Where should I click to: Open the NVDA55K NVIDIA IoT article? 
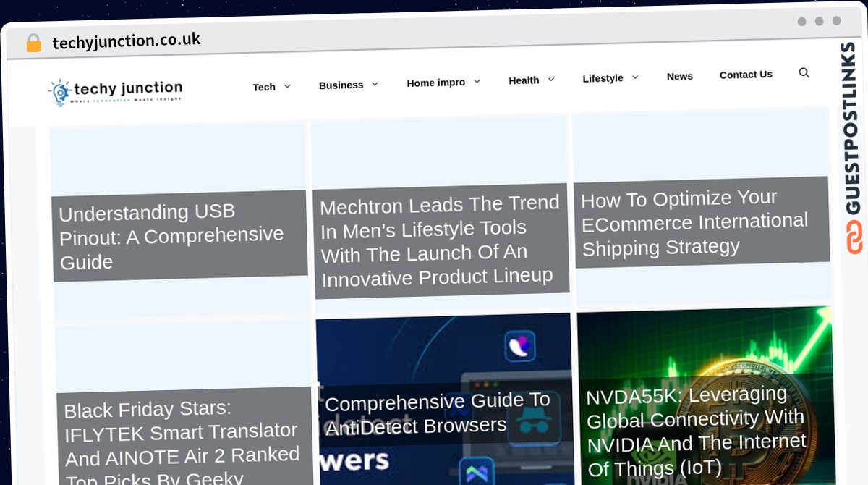(696, 431)
